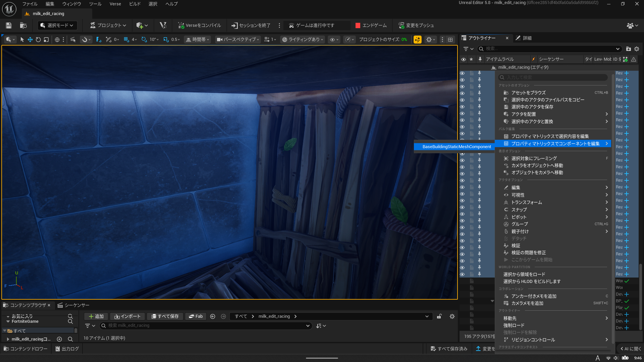
Task: Click the content browse icon beside save
Action: tap(23, 25)
